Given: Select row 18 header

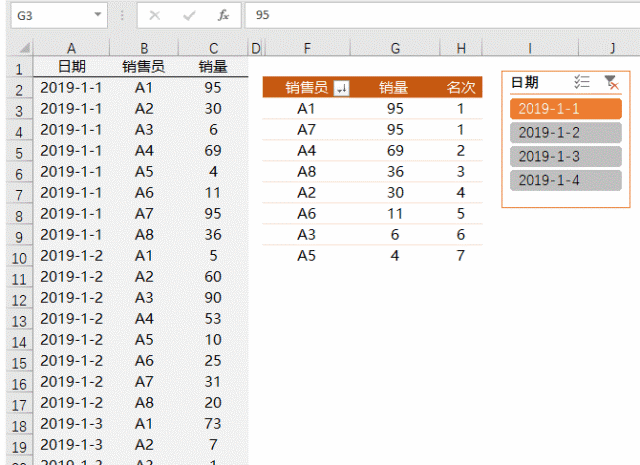Looking at the screenshot, I should pyautogui.click(x=19, y=426).
